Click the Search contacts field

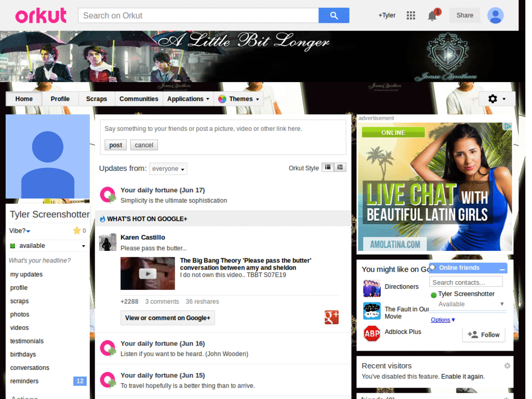[465, 282]
